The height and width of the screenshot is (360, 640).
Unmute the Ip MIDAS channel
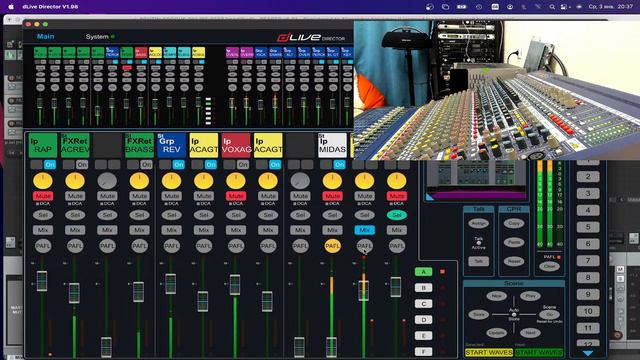click(332, 196)
